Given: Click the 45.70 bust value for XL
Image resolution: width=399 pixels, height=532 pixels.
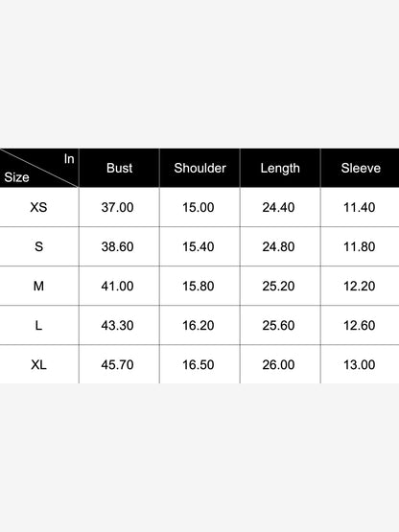Looking at the screenshot, I should 117,365.
